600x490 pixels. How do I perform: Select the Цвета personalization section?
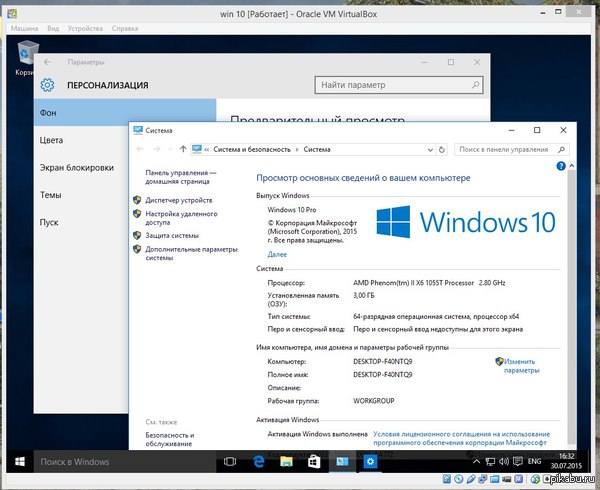click(81, 140)
